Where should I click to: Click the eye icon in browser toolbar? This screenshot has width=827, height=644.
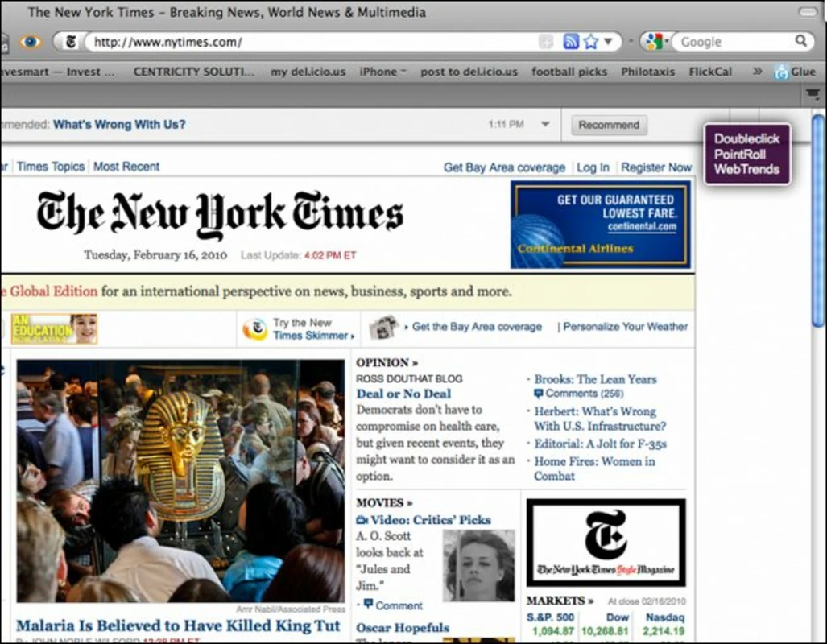pos(30,42)
